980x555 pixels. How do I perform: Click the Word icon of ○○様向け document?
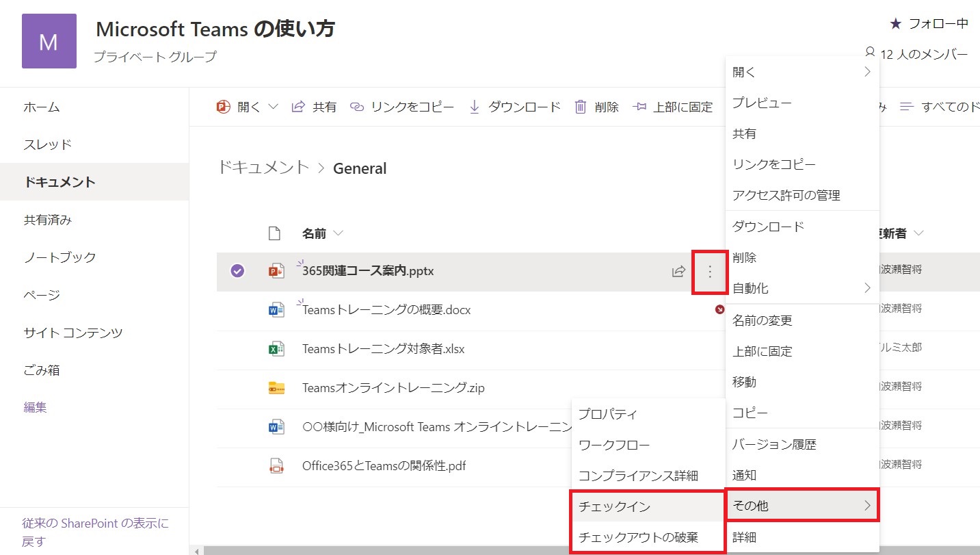(x=276, y=427)
